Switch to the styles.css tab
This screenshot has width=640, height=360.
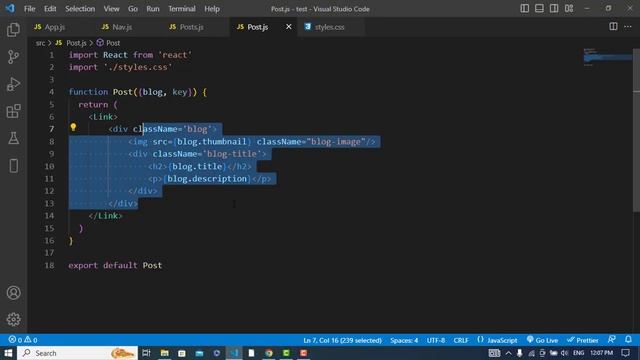(330, 27)
